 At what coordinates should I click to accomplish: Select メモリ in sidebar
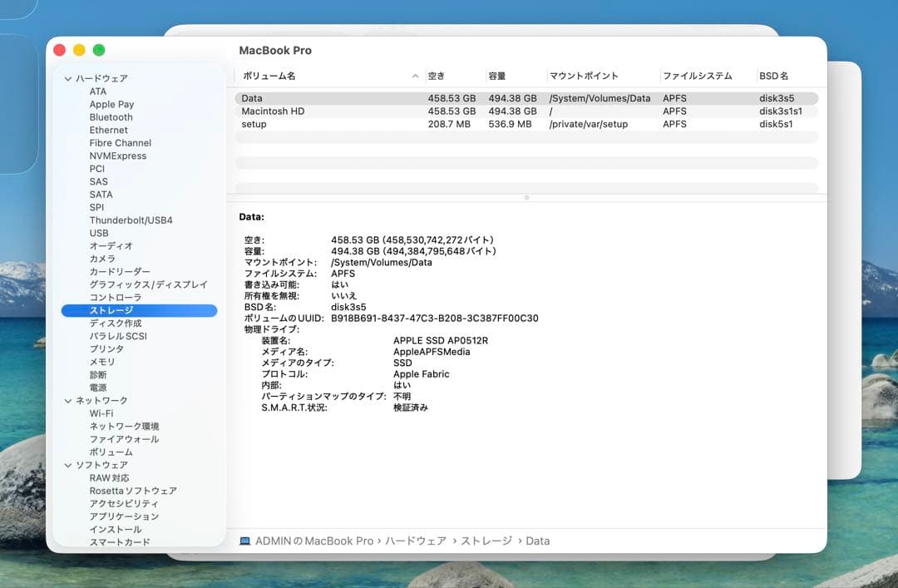[x=102, y=363]
